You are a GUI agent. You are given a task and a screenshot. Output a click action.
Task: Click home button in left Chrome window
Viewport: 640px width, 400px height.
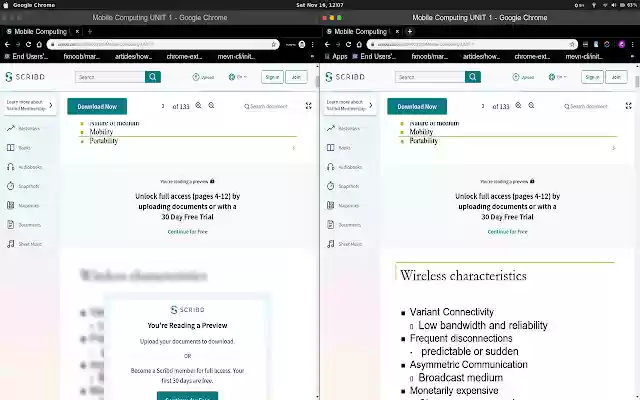tap(39, 44)
